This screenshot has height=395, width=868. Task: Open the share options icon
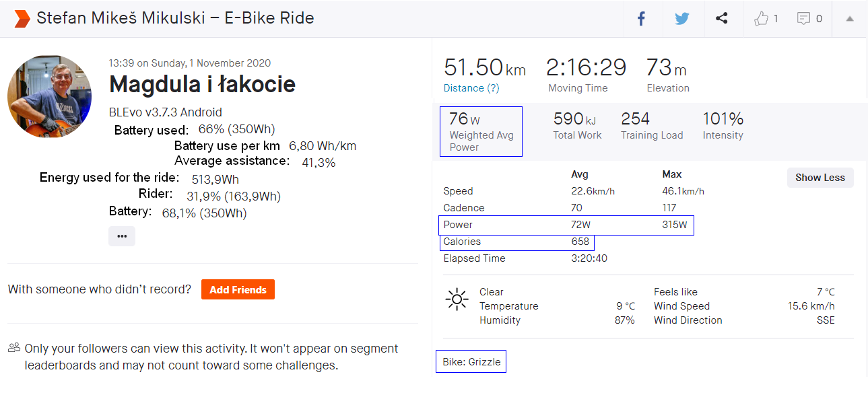(722, 19)
